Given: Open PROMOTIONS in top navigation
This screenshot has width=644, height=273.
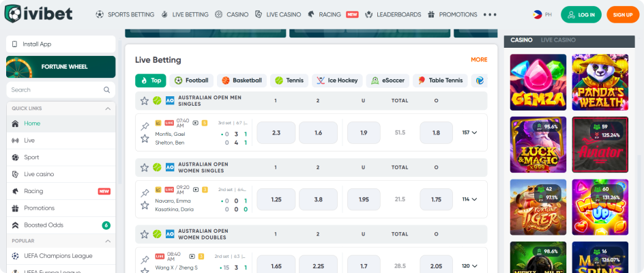Looking at the screenshot, I should pos(452,14).
